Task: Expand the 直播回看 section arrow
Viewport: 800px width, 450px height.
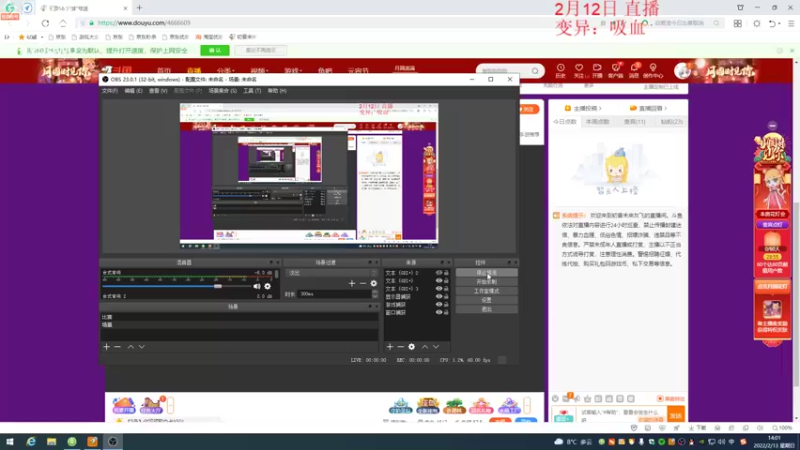Action: (x=666, y=108)
